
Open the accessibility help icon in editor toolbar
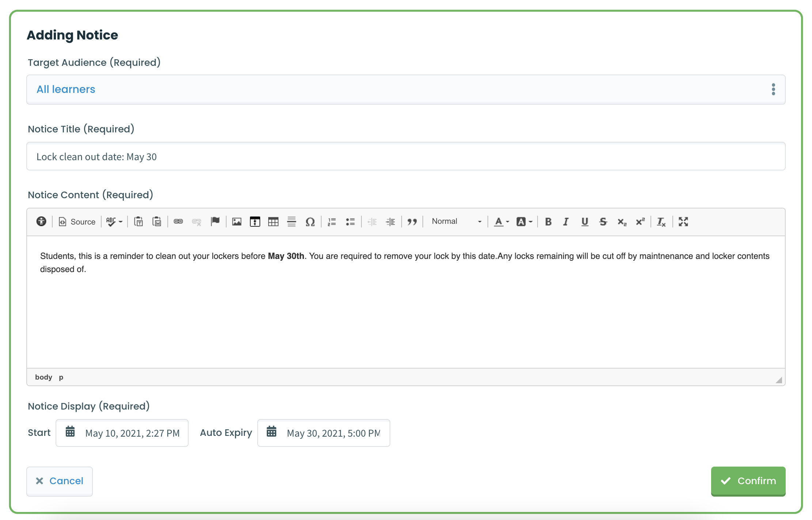(41, 221)
